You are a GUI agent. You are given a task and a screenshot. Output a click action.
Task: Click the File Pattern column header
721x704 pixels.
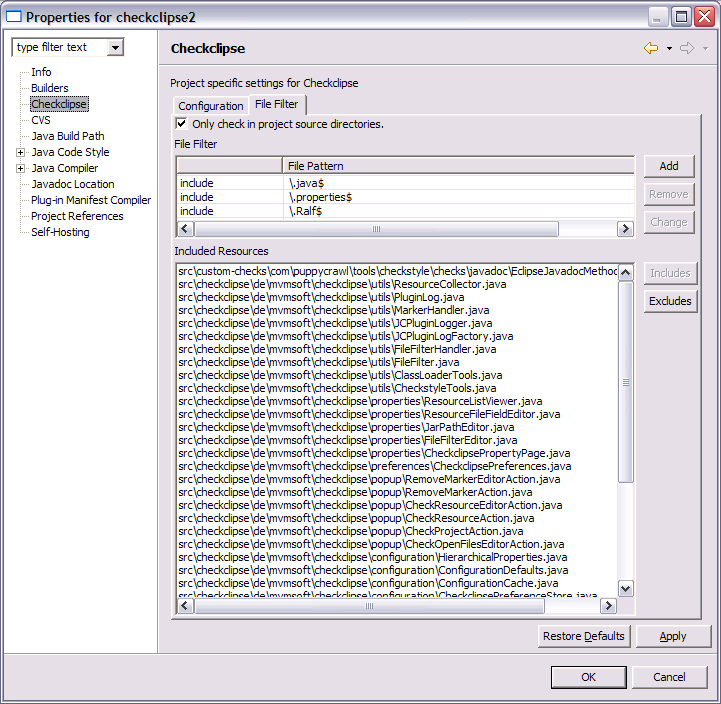(x=458, y=166)
